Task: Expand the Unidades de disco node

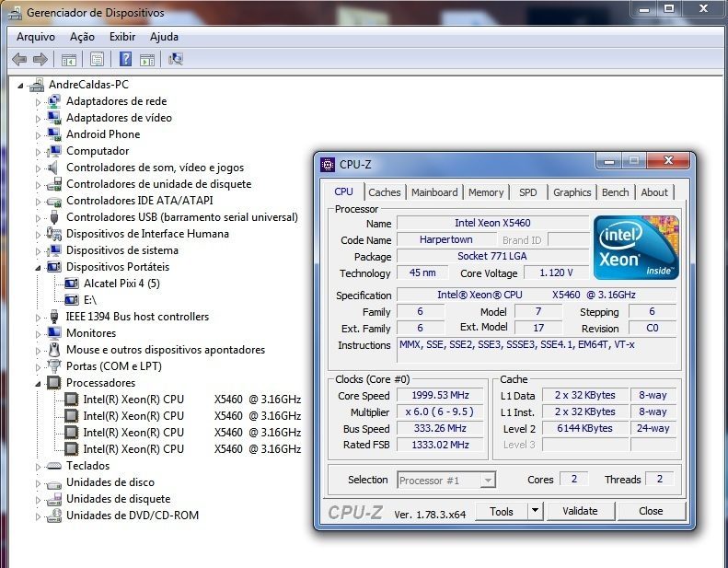Action: pos(38,483)
